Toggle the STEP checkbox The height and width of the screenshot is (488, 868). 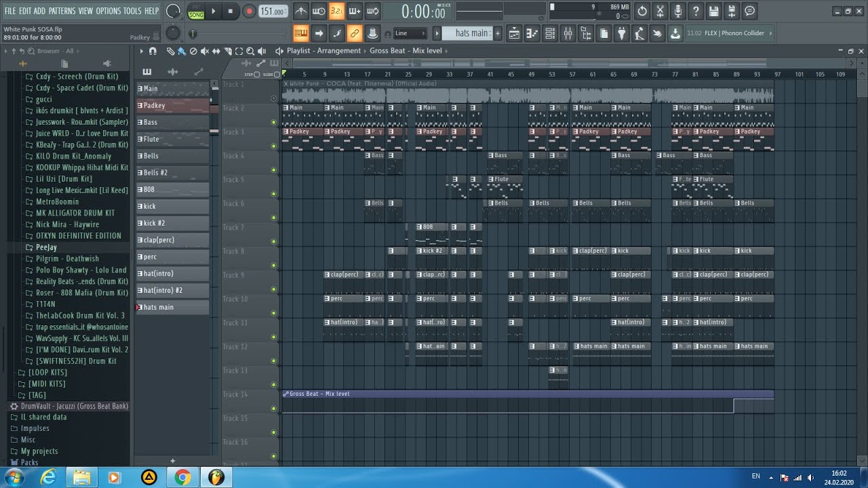(256, 74)
